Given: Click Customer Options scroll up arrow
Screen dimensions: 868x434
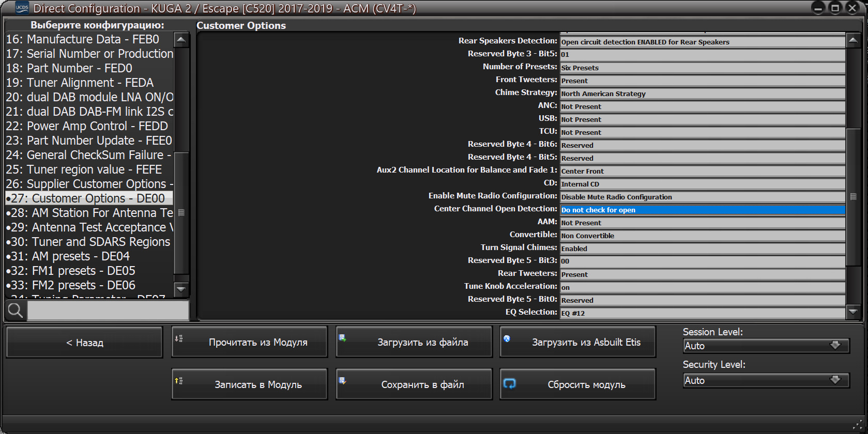Looking at the screenshot, I should coord(853,40).
